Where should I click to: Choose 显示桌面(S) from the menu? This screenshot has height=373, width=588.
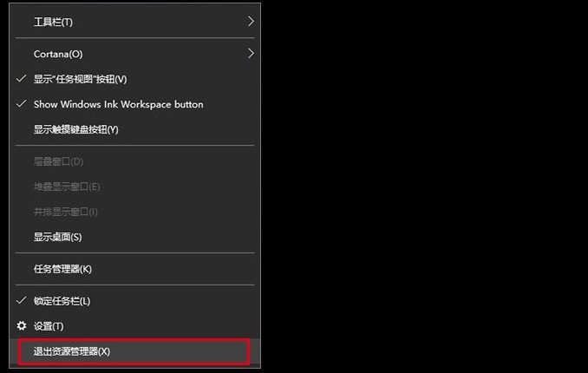click(57, 237)
